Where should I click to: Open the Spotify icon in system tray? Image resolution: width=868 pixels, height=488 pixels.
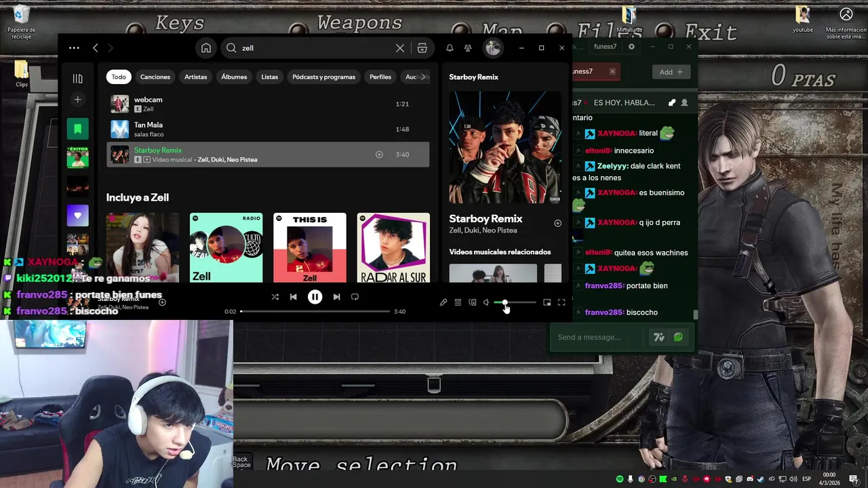(619, 479)
